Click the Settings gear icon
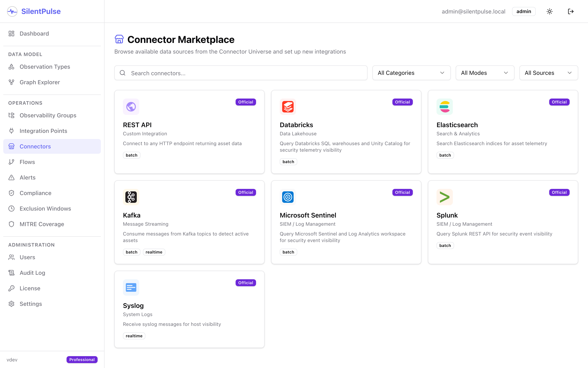This screenshot has height=368, width=588. tap(11, 304)
